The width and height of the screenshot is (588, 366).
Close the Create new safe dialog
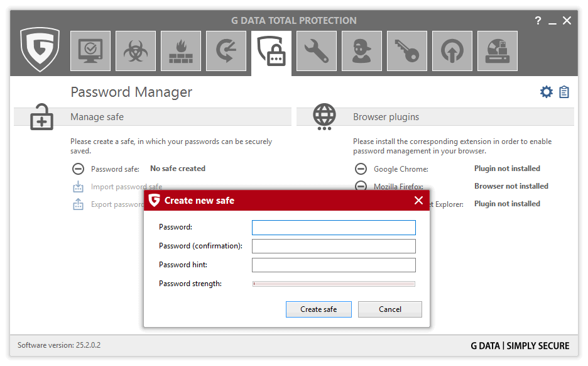click(x=419, y=201)
